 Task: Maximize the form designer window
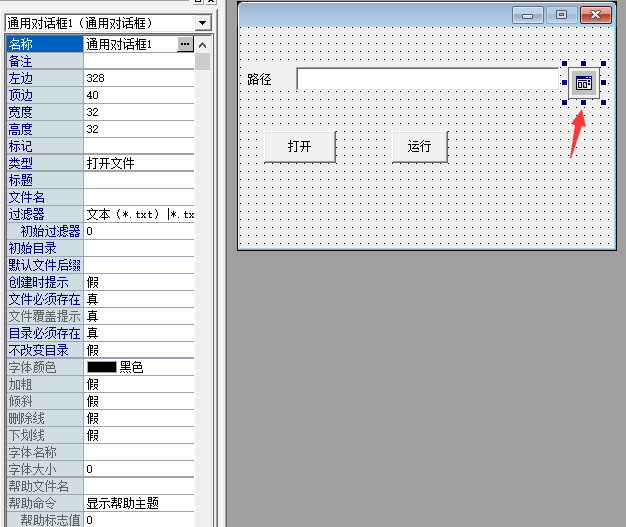point(561,15)
